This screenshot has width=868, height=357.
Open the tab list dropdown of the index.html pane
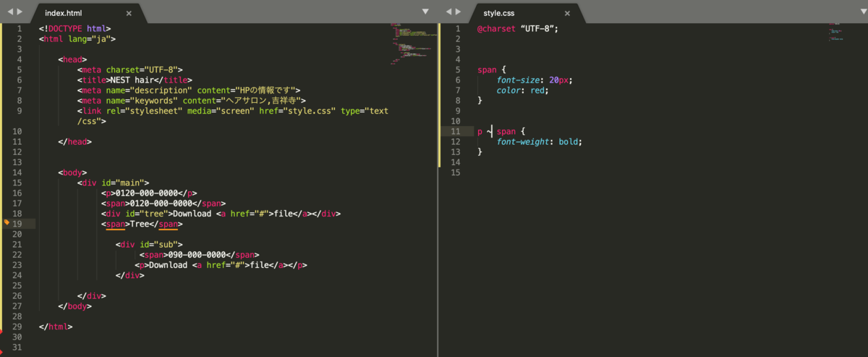click(x=425, y=12)
